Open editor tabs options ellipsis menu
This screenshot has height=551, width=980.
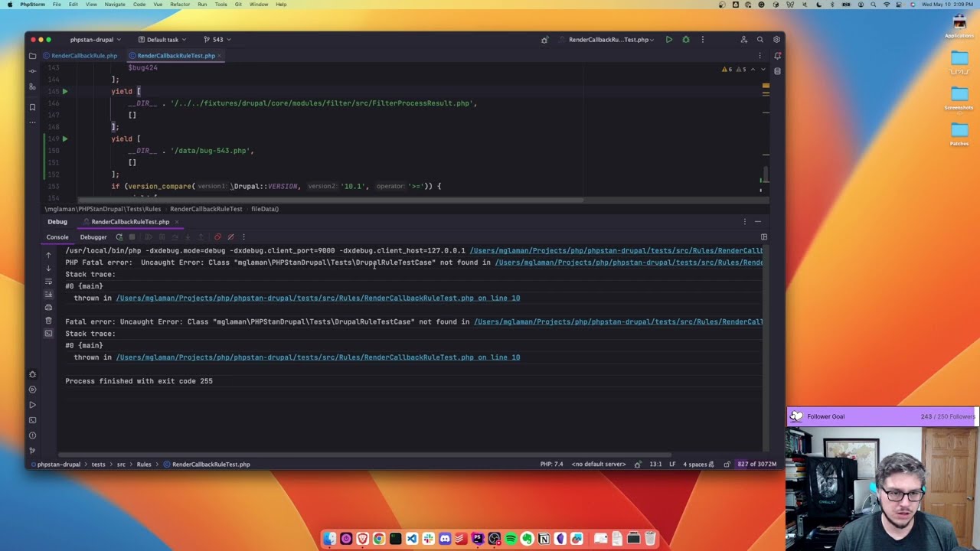click(x=759, y=56)
